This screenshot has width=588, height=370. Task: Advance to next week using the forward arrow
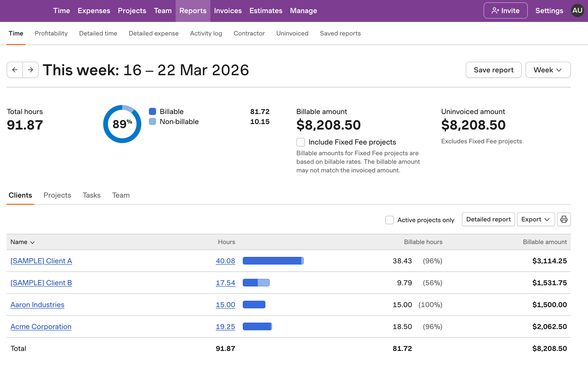click(30, 70)
